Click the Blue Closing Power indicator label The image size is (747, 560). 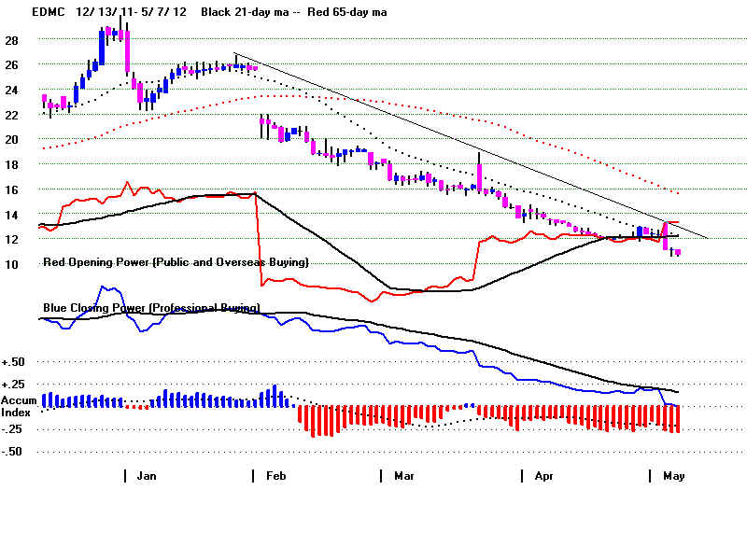coord(151,307)
